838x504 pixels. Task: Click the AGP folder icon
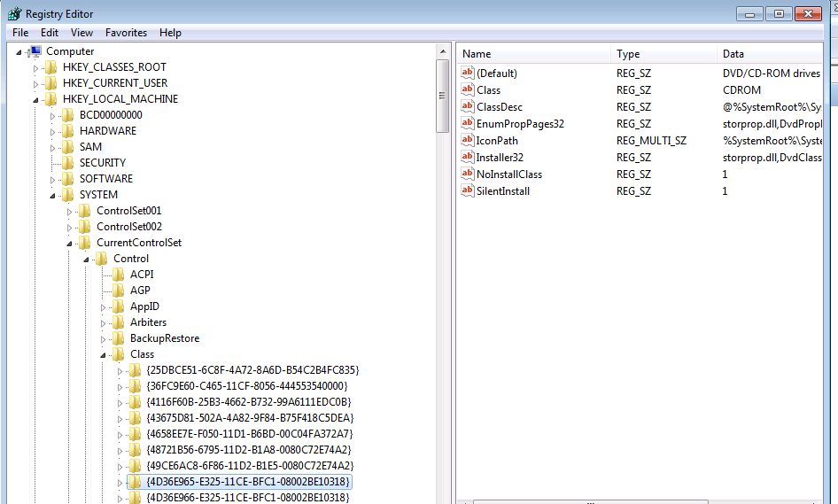[119, 291]
